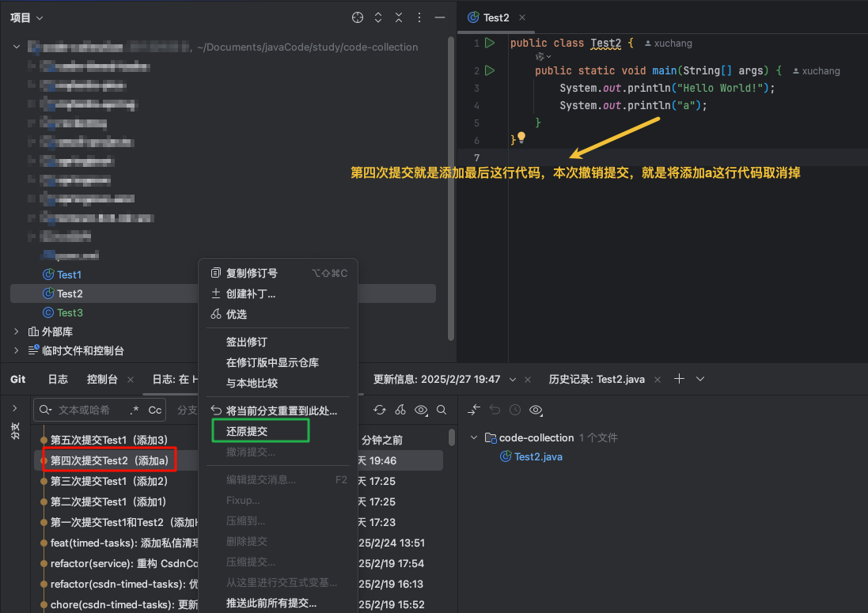Expand the 外部库 tree node
This screenshot has width=868, height=613.
point(17,331)
